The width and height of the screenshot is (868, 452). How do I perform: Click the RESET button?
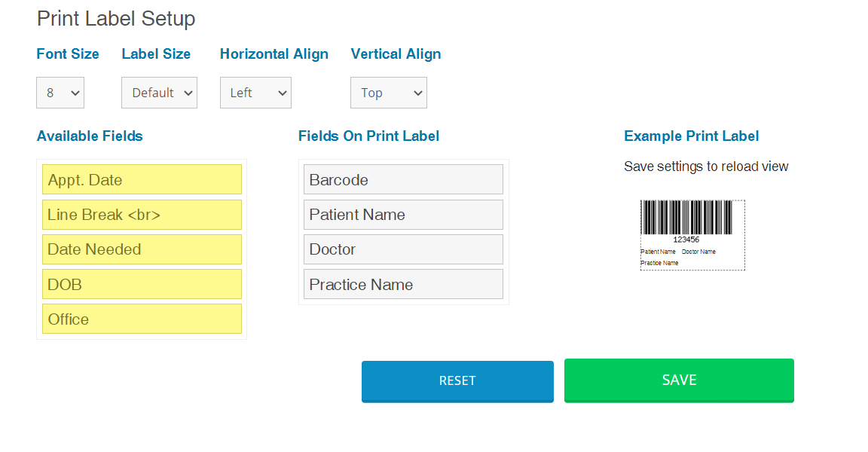coord(458,381)
